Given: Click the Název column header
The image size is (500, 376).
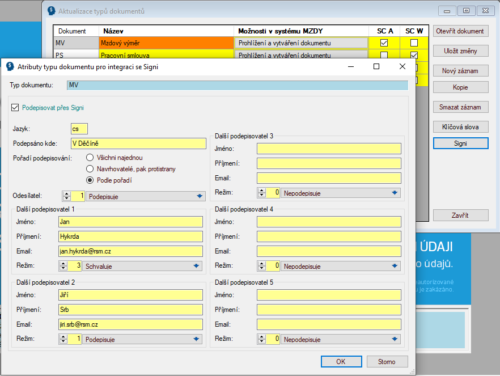Looking at the screenshot, I should [166, 31].
